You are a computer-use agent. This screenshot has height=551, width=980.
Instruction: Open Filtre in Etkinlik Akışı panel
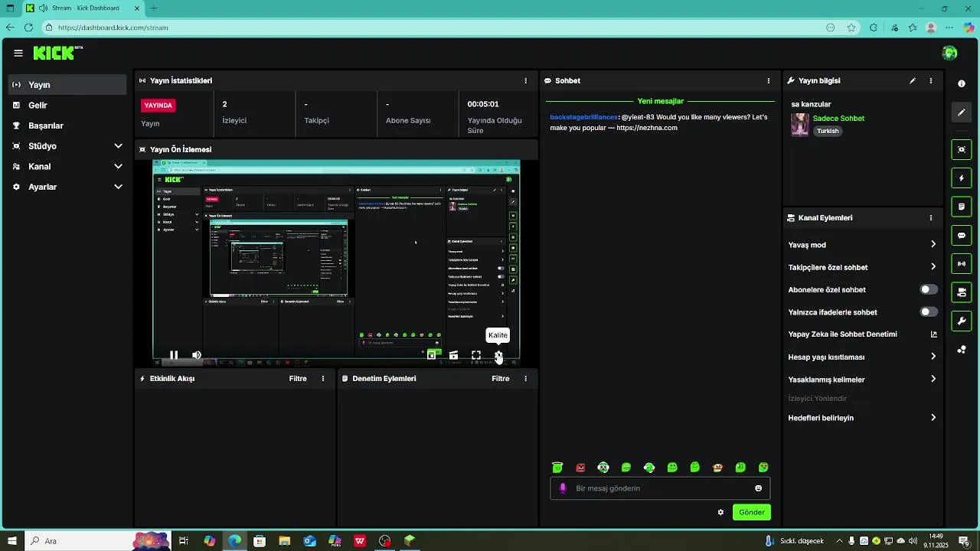pos(298,379)
